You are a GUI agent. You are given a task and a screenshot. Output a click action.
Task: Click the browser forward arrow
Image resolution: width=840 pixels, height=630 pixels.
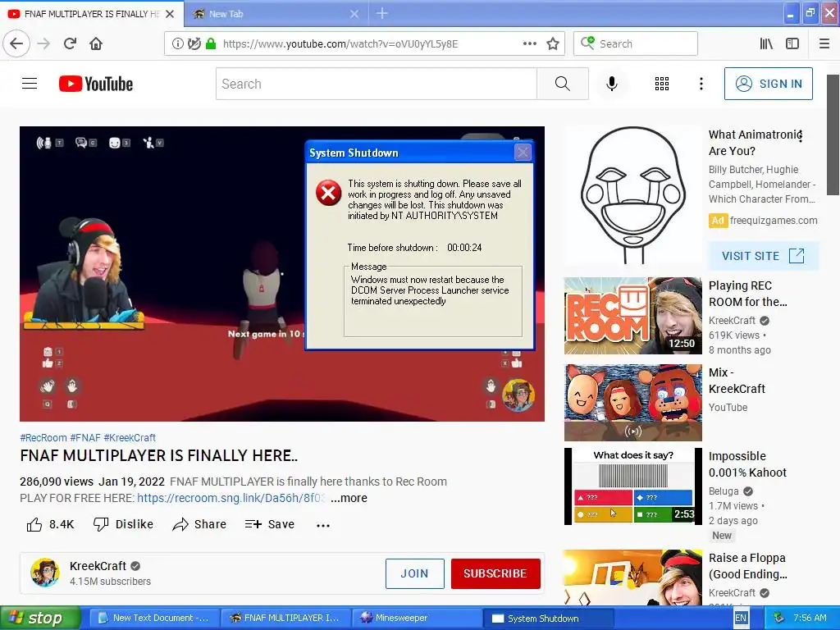(x=43, y=43)
